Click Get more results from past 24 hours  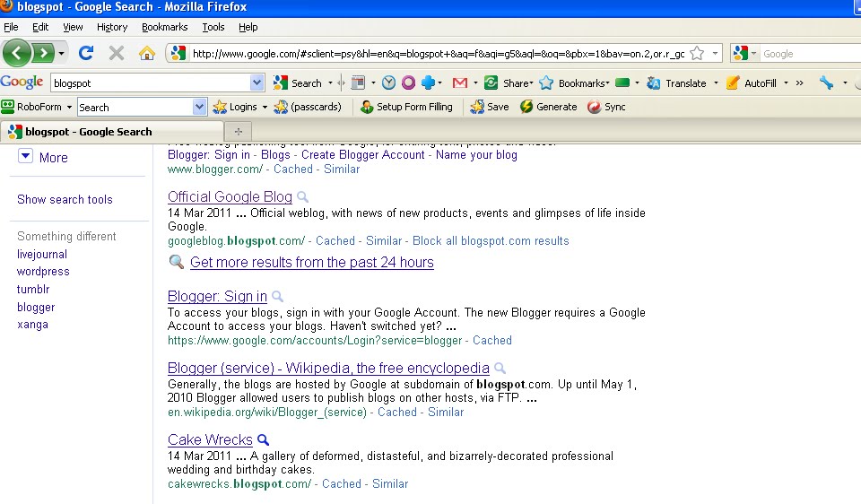coord(312,263)
